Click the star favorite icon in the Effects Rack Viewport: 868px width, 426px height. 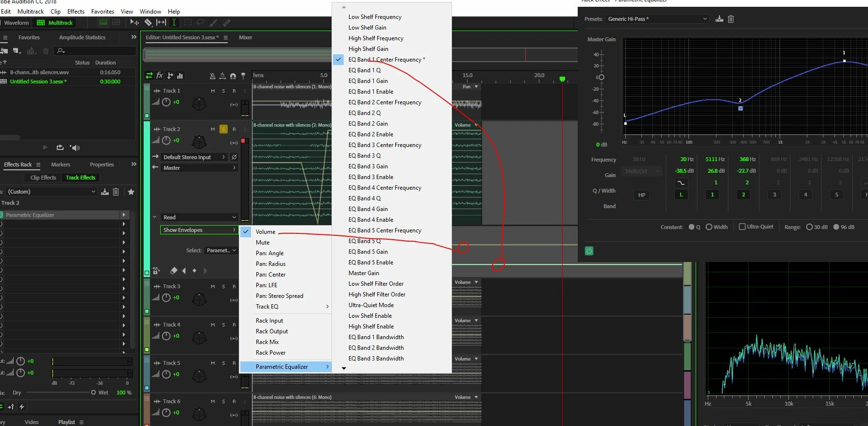131,192
